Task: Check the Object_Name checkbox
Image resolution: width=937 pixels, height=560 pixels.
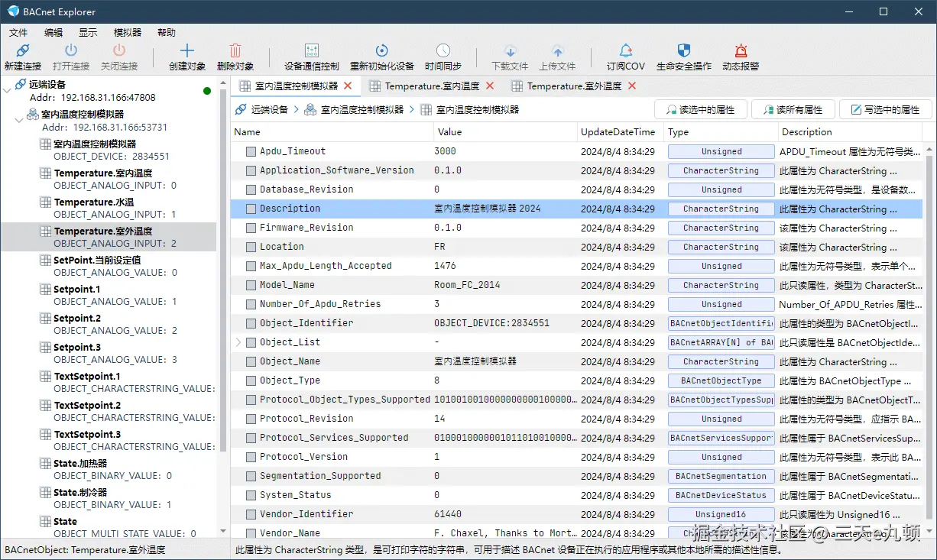Action: pyautogui.click(x=251, y=361)
